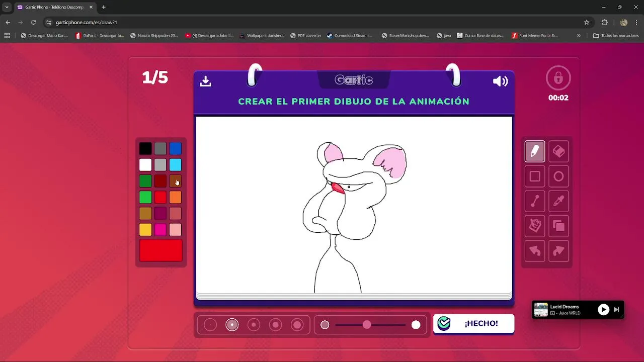Pick the light pink color swatch
The image size is (644, 362).
[175, 230]
